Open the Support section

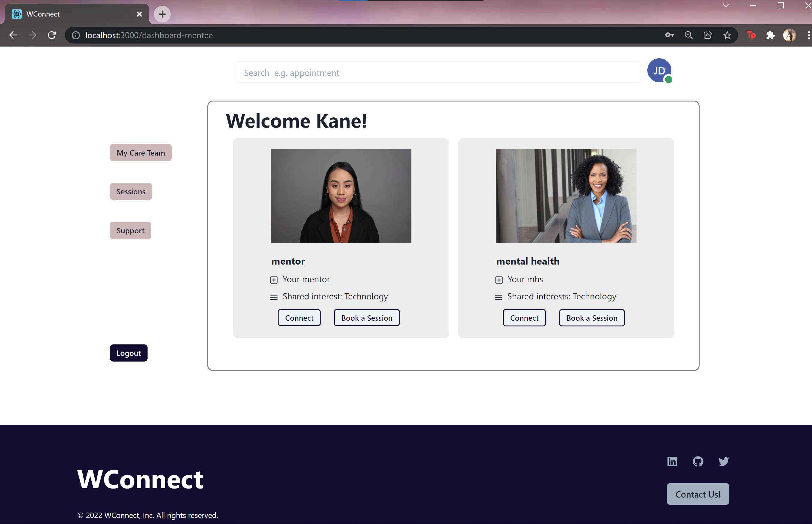[130, 230]
